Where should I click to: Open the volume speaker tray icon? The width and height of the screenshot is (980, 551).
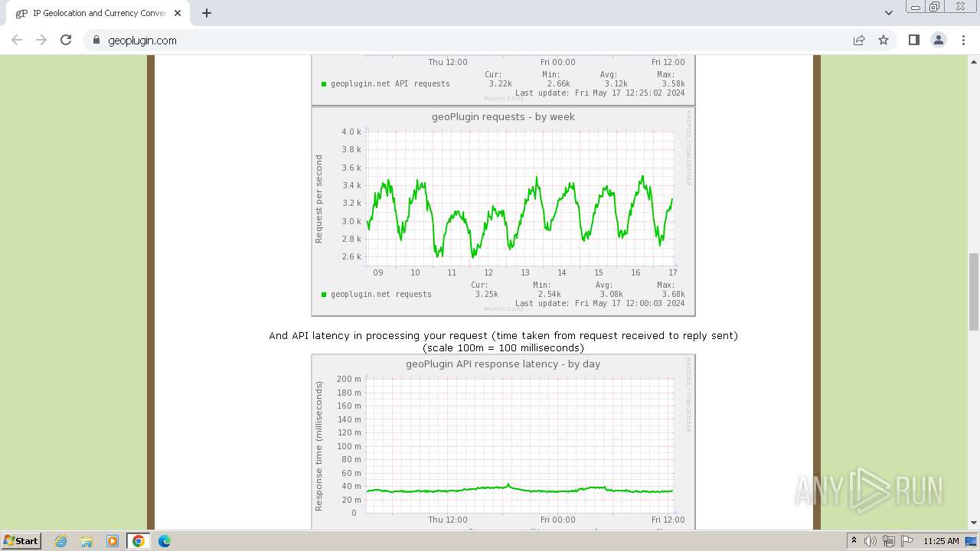[x=871, y=541]
